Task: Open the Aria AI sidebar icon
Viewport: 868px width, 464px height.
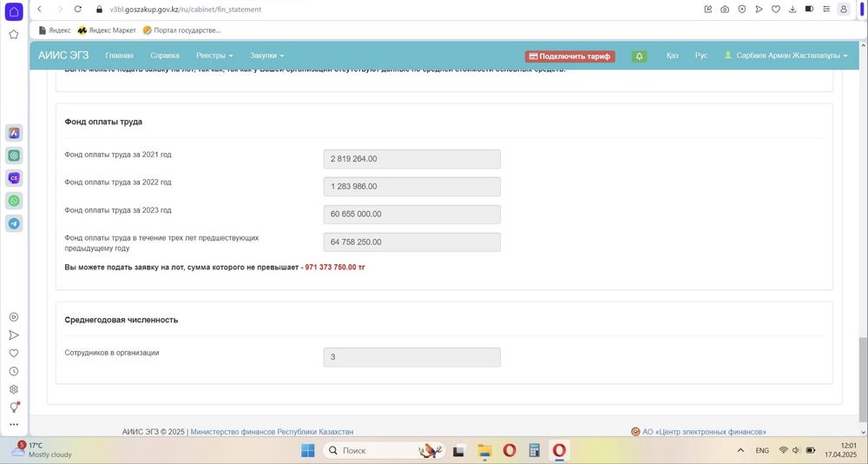Action: click(x=15, y=133)
